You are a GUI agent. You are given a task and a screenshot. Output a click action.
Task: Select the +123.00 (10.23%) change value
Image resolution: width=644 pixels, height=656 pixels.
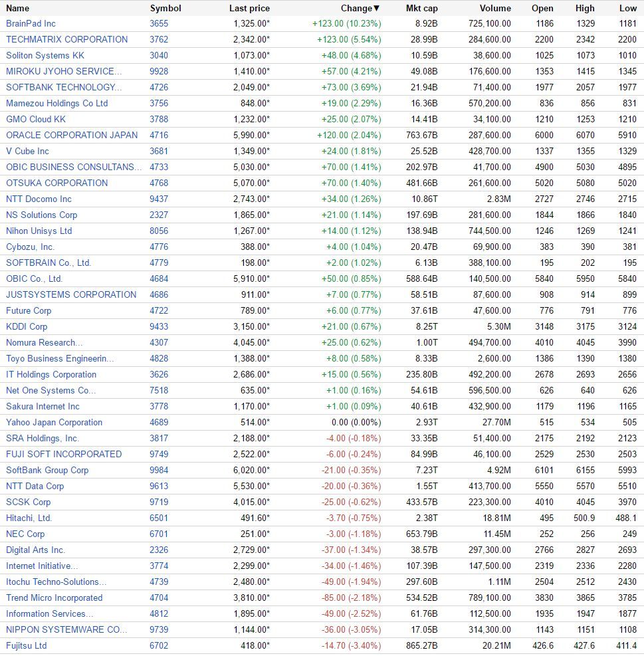(347, 24)
